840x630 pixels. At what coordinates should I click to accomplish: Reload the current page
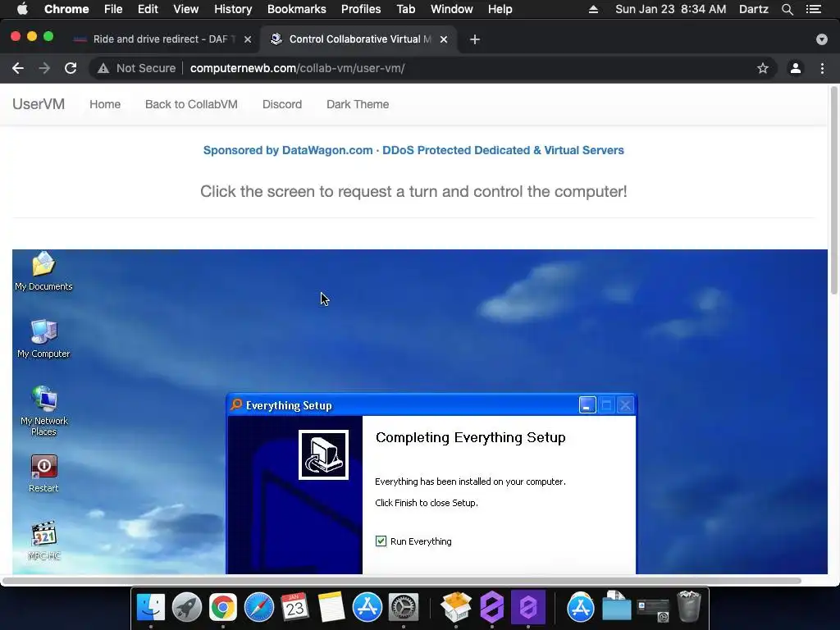71,68
